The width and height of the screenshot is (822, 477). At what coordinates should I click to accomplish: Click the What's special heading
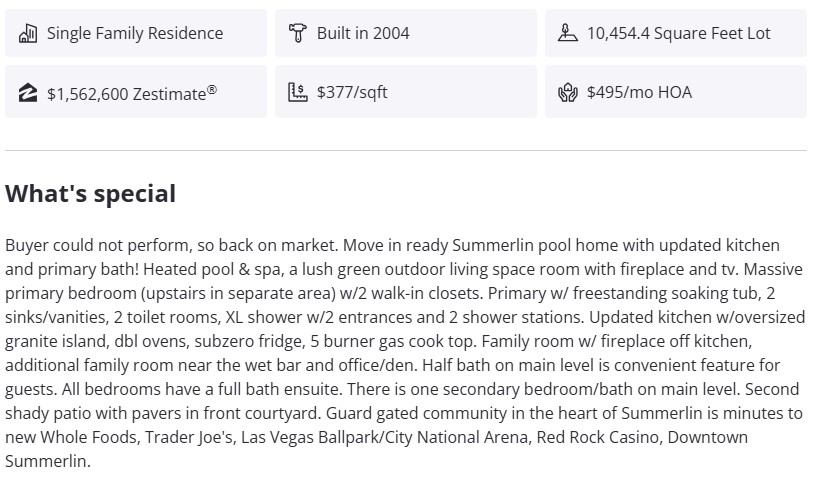click(x=91, y=194)
